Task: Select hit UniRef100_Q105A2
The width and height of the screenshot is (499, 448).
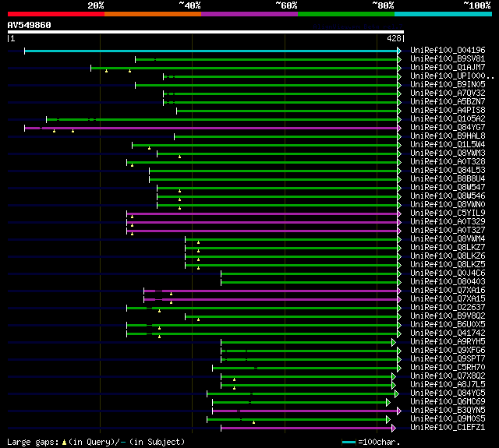Action: pyautogui.click(x=448, y=118)
